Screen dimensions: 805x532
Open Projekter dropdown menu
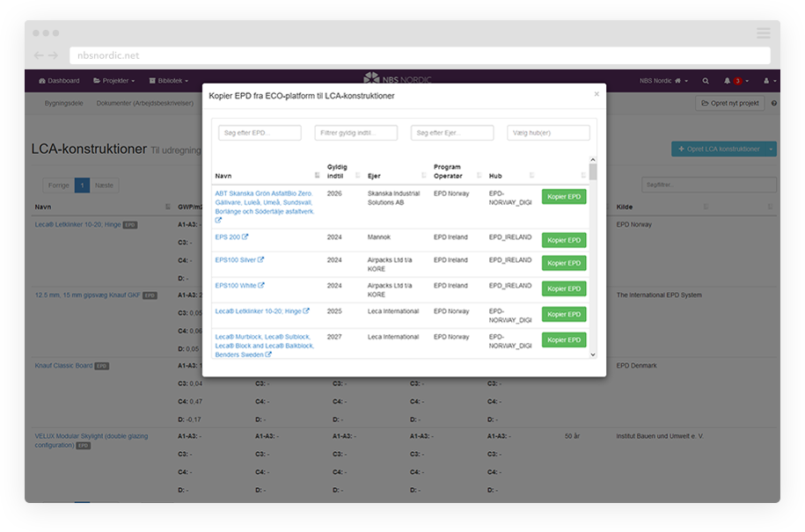click(114, 81)
